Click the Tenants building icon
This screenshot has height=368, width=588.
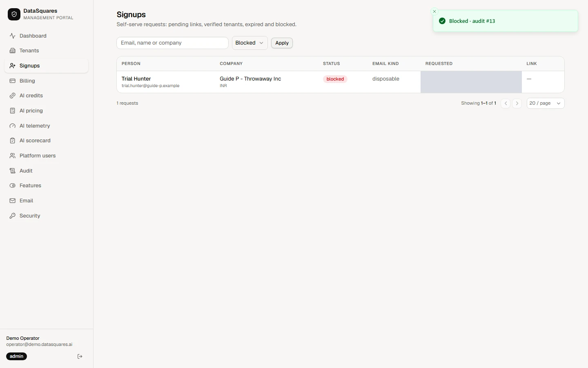13,51
